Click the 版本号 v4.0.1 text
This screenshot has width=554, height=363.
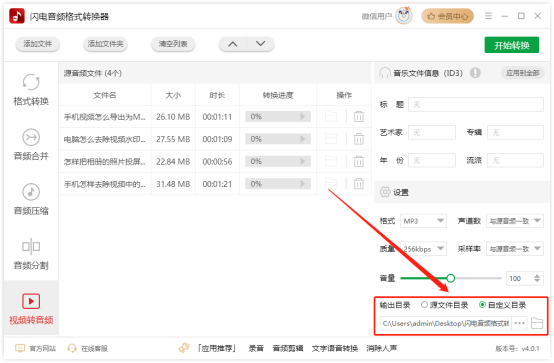tap(518, 349)
